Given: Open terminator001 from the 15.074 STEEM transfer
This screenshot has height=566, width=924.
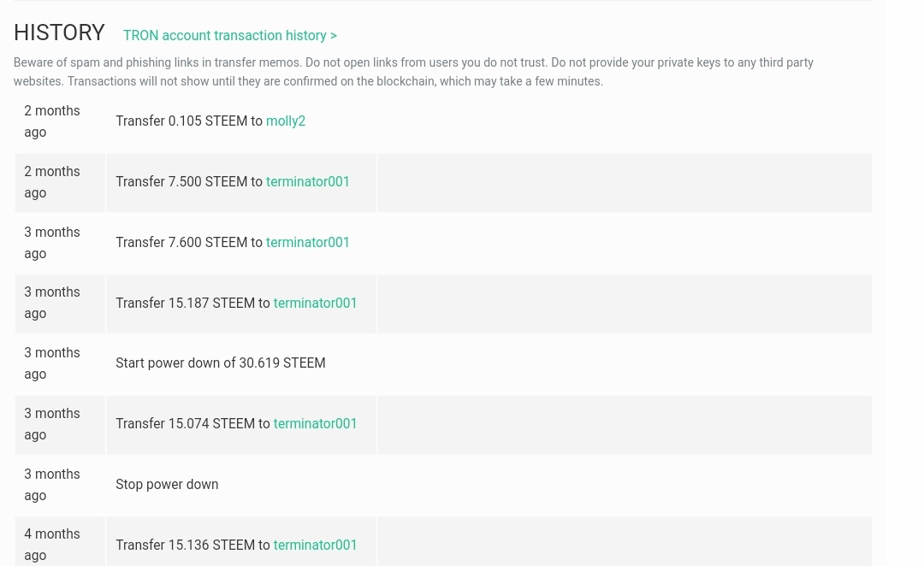Looking at the screenshot, I should click(x=315, y=424).
